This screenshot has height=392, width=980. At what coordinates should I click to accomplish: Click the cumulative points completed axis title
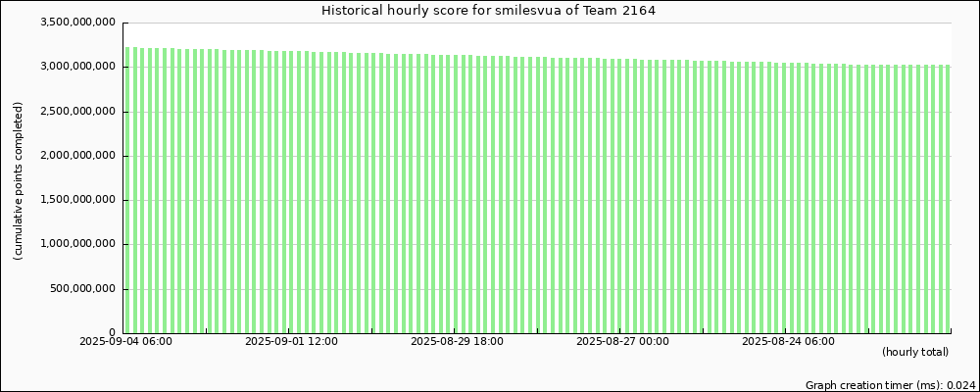click(18, 181)
